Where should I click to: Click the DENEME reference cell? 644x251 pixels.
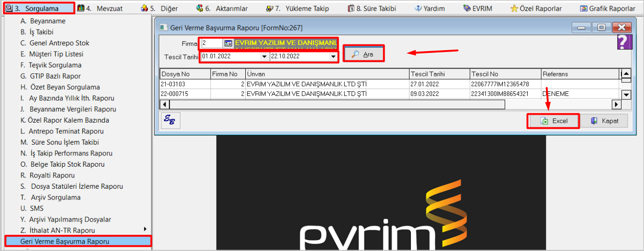click(580, 94)
